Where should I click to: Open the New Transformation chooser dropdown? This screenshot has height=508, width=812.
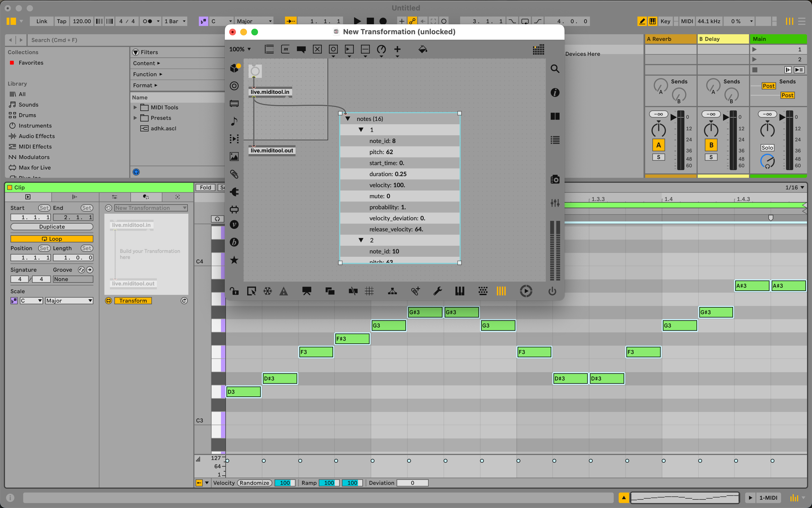click(x=151, y=208)
